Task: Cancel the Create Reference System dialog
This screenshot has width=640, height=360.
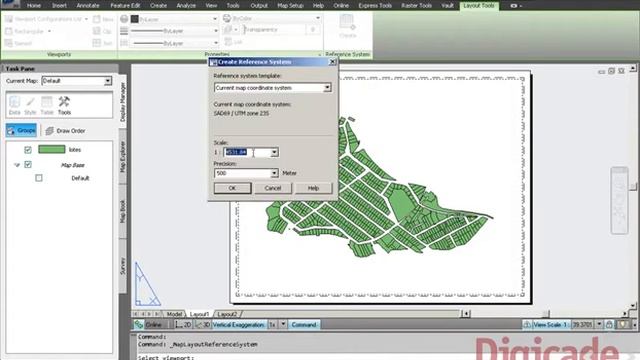Action: [x=273, y=188]
